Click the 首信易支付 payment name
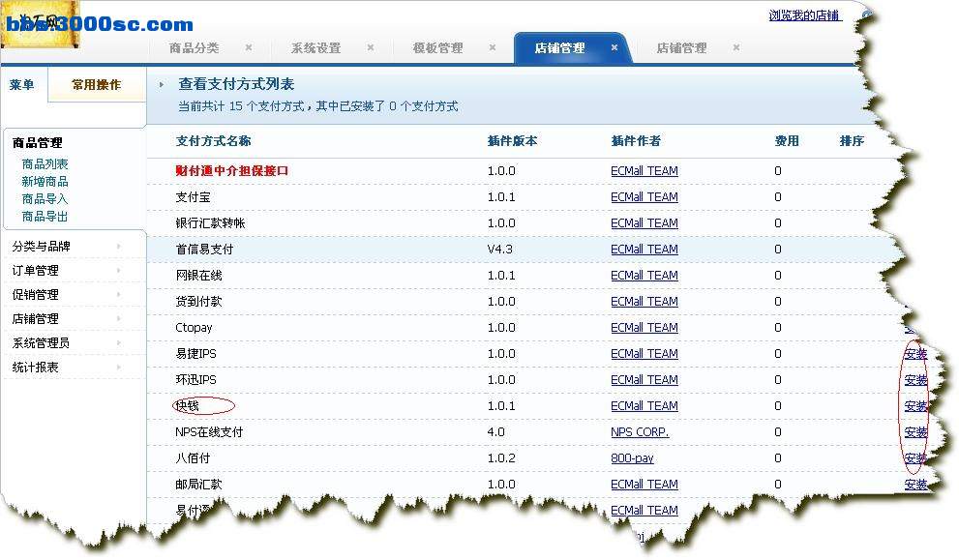The height and width of the screenshot is (560, 959). tap(204, 250)
